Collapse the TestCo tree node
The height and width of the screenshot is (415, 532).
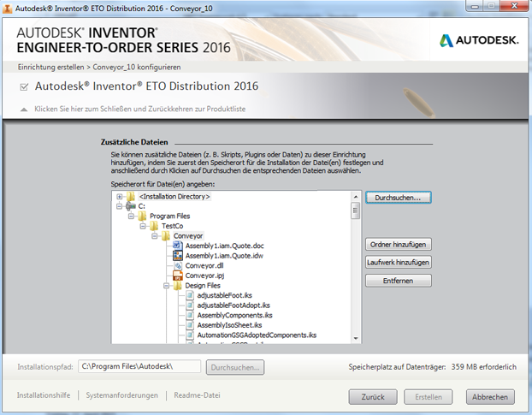click(x=143, y=226)
